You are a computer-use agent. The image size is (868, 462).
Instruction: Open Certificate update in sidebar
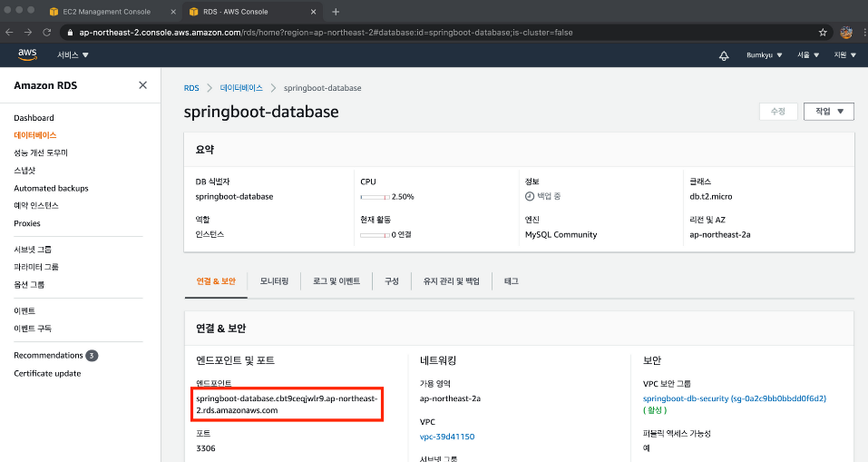click(x=47, y=373)
